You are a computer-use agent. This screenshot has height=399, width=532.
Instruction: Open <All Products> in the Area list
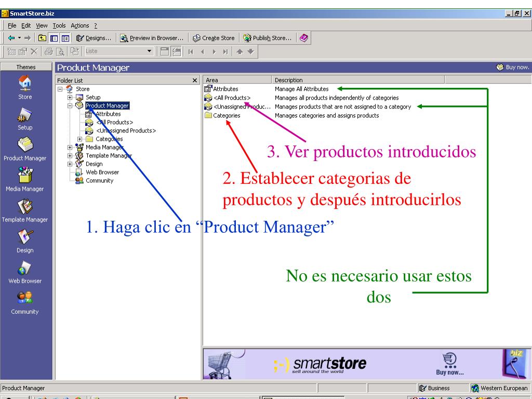[232, 98]
